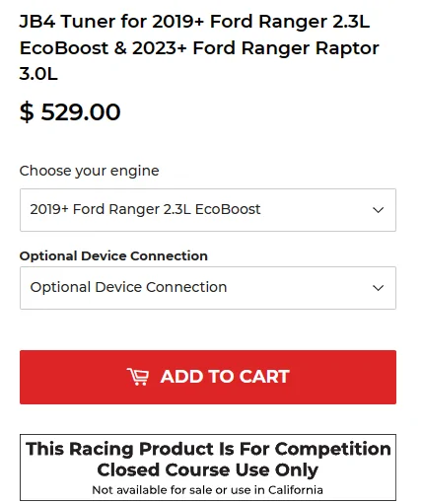Click the Not available in California notice
The image size is (422, 504).
208,490
